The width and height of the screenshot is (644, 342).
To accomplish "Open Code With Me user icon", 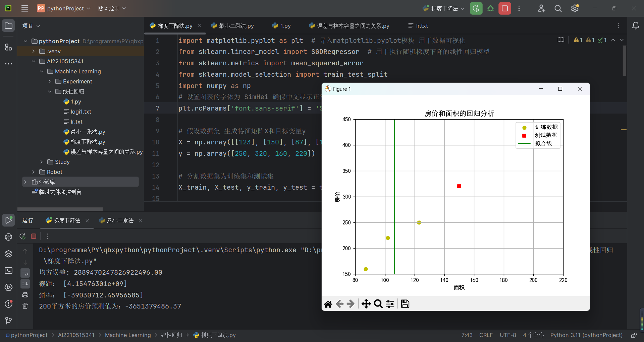I will [541, 8].
